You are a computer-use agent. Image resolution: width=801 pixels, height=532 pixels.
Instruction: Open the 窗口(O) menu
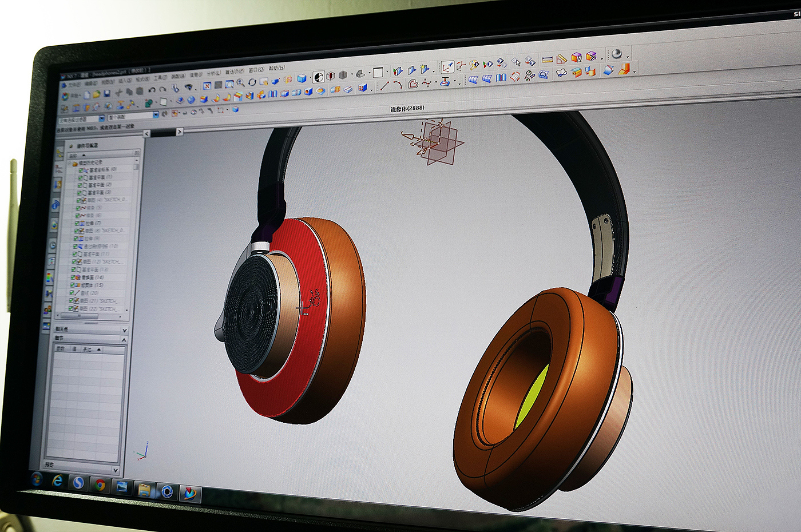point(256,70)
